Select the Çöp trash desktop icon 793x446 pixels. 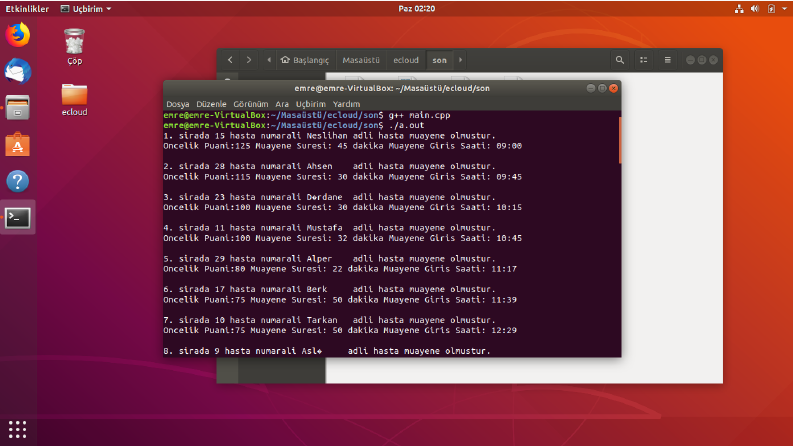coord(74,47)
